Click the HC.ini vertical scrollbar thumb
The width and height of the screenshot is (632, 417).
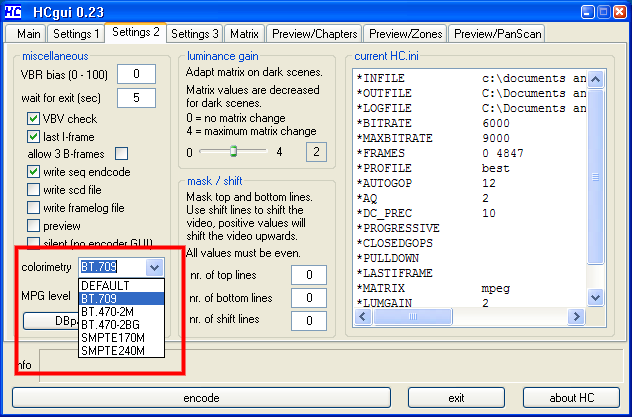(x=596, y=176)
